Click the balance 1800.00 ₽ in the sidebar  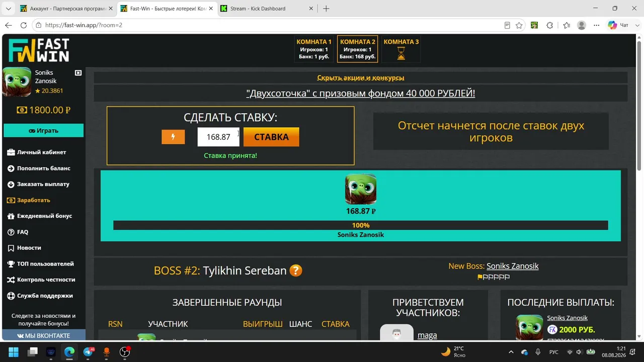pyautogui.click(x=44, y=110)
